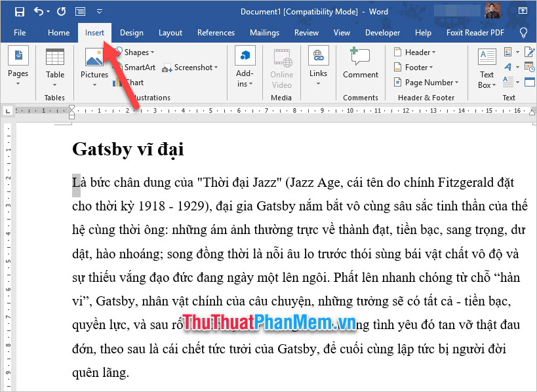This screenshot has width=537, height=392.
Task: Click the Tell Me lightbulb icon
Action: [523, 33]
